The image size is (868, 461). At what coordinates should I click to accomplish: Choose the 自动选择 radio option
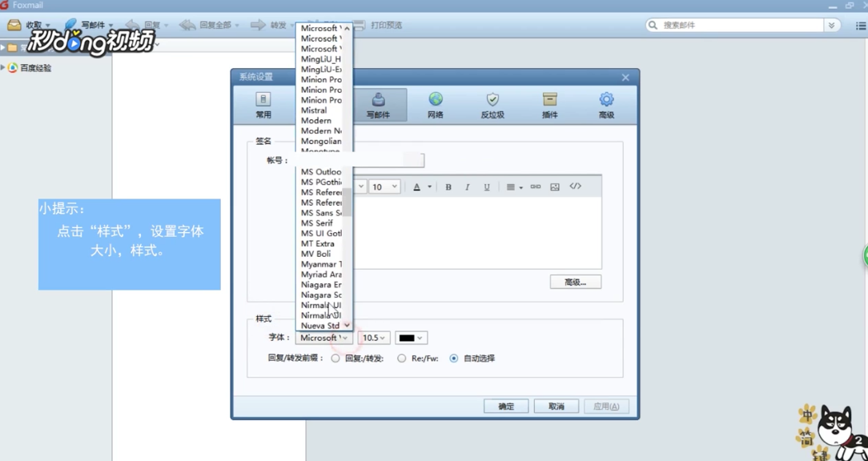point(453,358)
